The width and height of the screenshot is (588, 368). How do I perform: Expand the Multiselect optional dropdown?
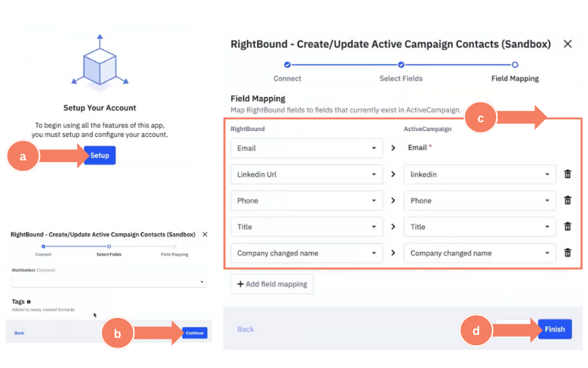point(109,282)
